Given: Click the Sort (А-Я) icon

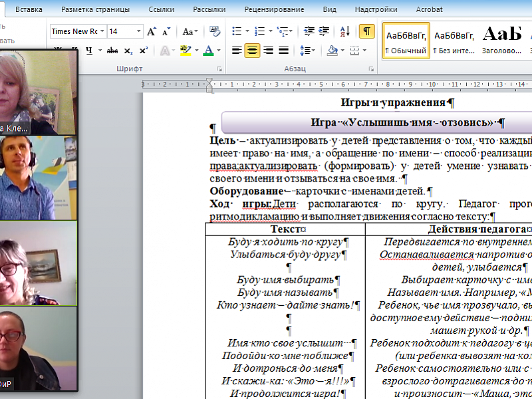Looking at the screenshot, I should pos(344,31).
